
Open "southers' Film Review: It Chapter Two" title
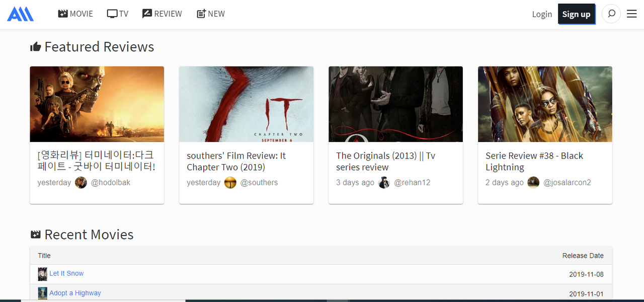pos(236,161)
